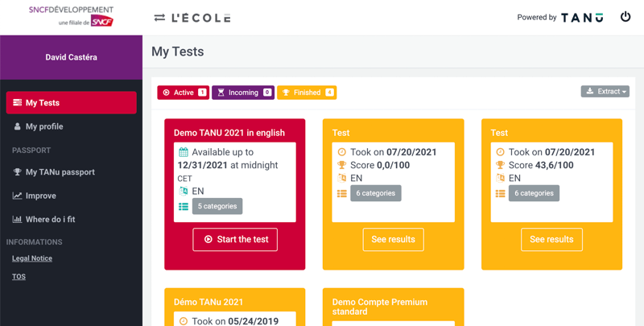This screenshot has width=644, height=326.
Task: Open the Extract dropdown
Action: tap(605, 92)
